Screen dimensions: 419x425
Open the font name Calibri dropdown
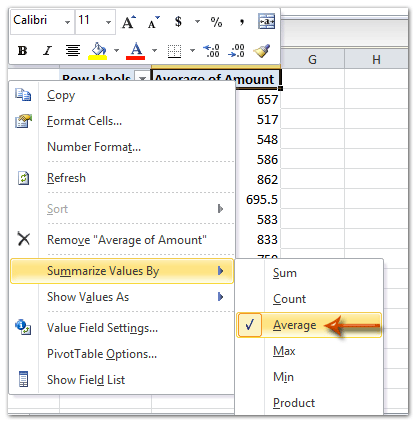(68, 22)
